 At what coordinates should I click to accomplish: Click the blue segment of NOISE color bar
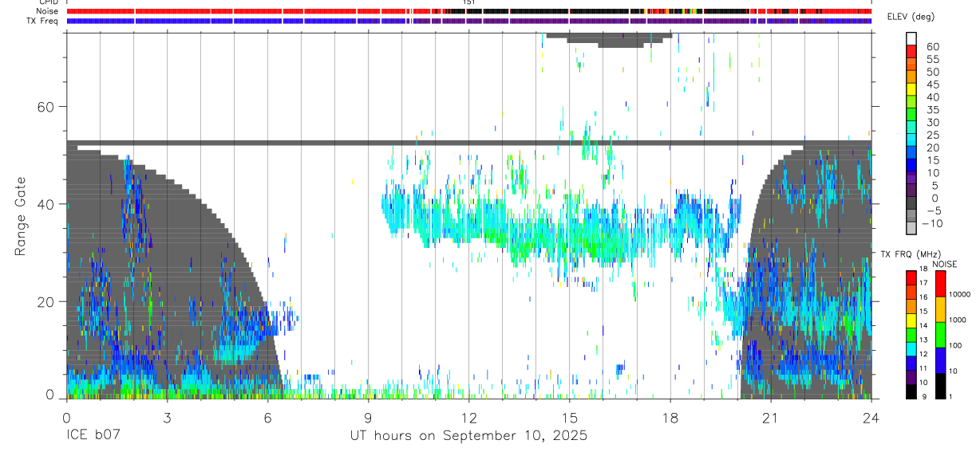941,360
